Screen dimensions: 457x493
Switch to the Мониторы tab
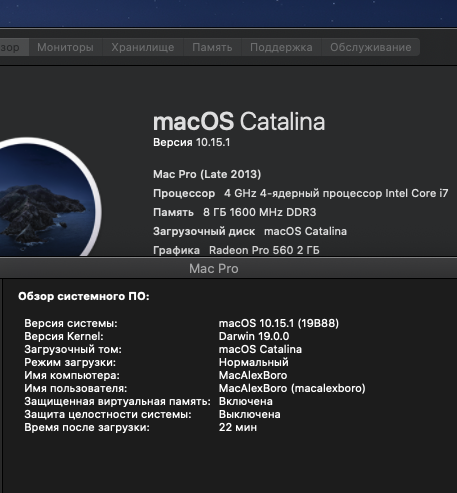(65, 47)
